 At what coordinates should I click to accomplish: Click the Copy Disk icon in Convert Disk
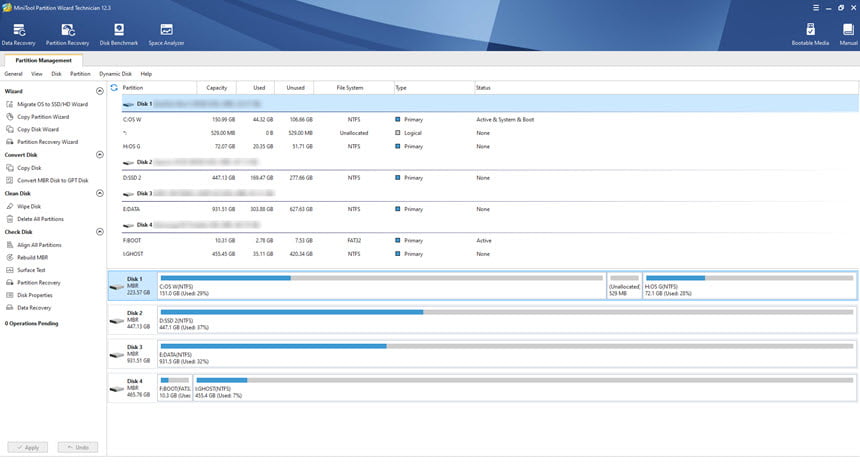coord(9,168)
